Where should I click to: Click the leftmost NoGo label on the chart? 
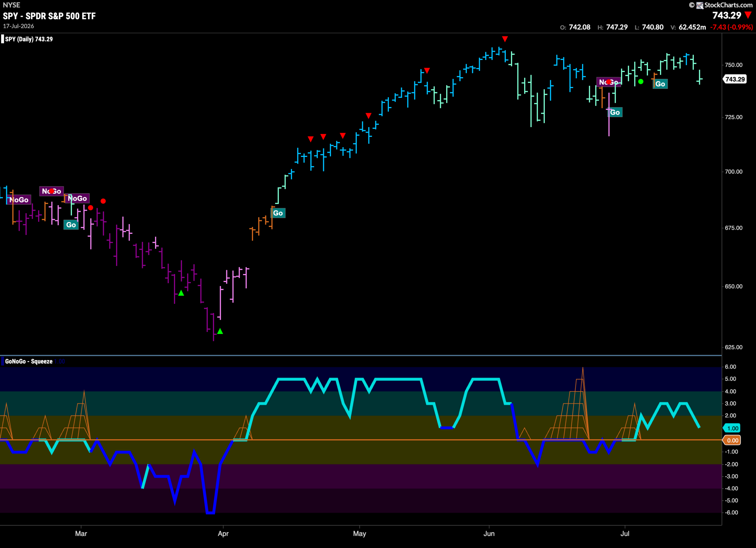(x=19, y=200)
